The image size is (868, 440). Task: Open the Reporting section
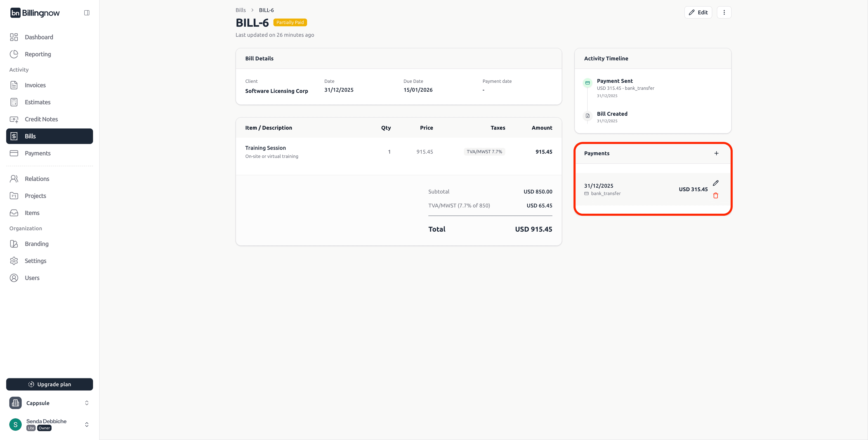(x=37, y=54)
